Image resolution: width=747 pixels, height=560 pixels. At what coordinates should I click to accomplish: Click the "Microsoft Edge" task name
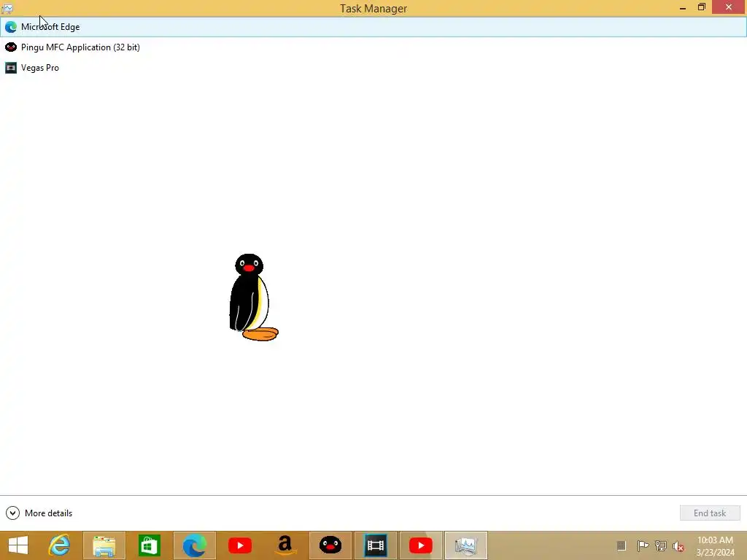pyautogui.click(x=50, y=27)
